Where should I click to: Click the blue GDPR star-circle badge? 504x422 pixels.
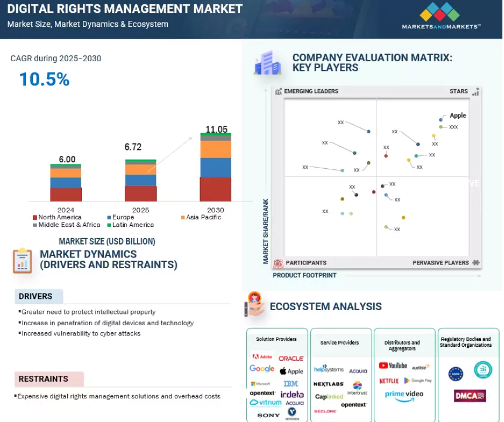click(x=456, y=374)
